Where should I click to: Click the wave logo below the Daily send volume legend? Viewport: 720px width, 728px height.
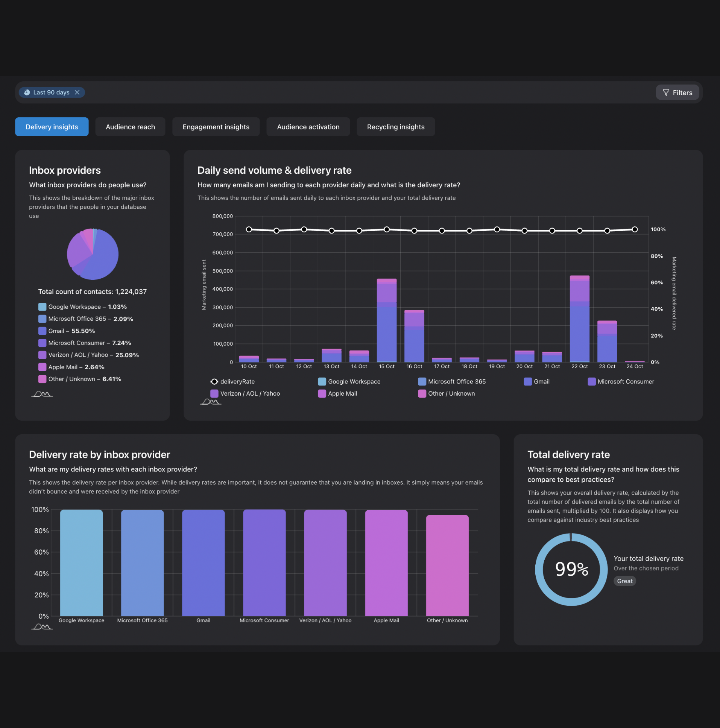pos(210,402)
